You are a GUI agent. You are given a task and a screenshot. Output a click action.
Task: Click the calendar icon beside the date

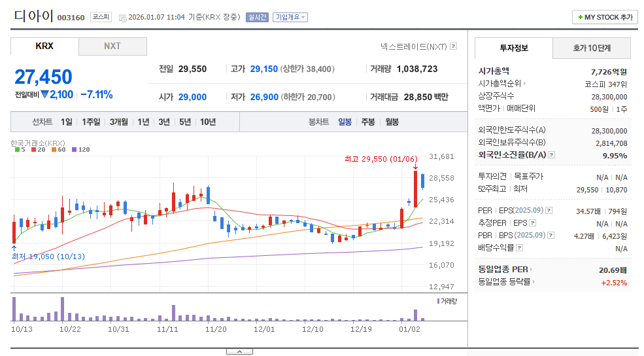122,18
